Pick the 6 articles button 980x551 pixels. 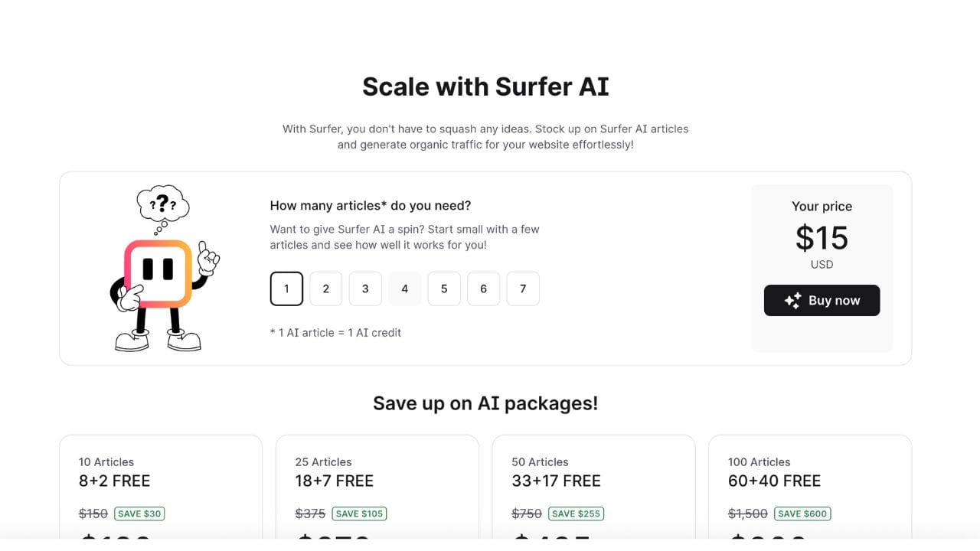coord(484,289)
